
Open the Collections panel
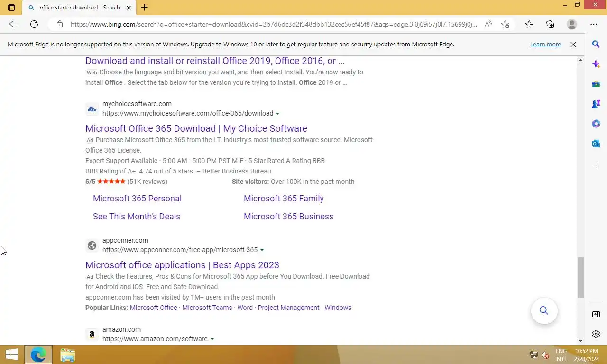pos(550,24)
